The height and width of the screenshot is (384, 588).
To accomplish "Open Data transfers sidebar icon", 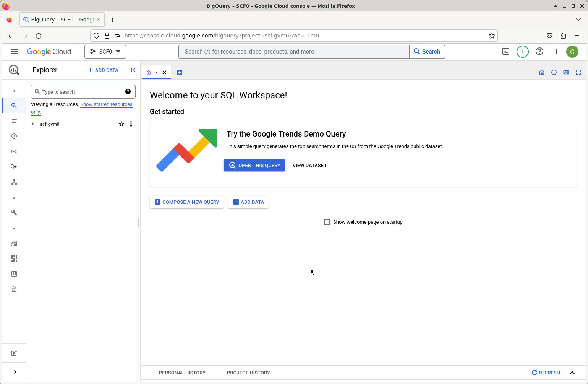I will 14,121.
